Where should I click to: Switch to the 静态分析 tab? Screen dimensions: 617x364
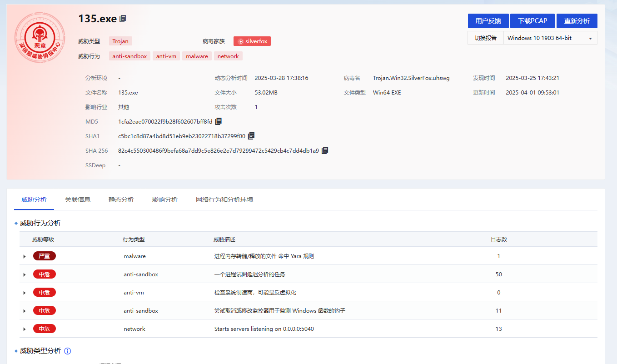tap(121, 199)
